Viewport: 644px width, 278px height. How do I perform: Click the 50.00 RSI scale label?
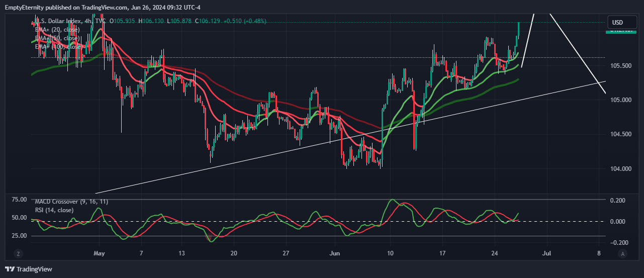(x=19, y=218)
